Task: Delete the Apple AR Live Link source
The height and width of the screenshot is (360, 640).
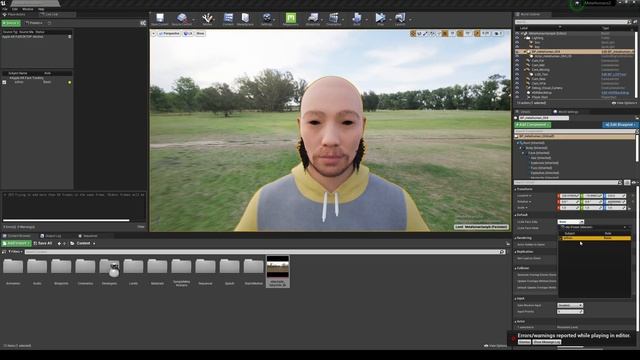Action: click(70, 37)
